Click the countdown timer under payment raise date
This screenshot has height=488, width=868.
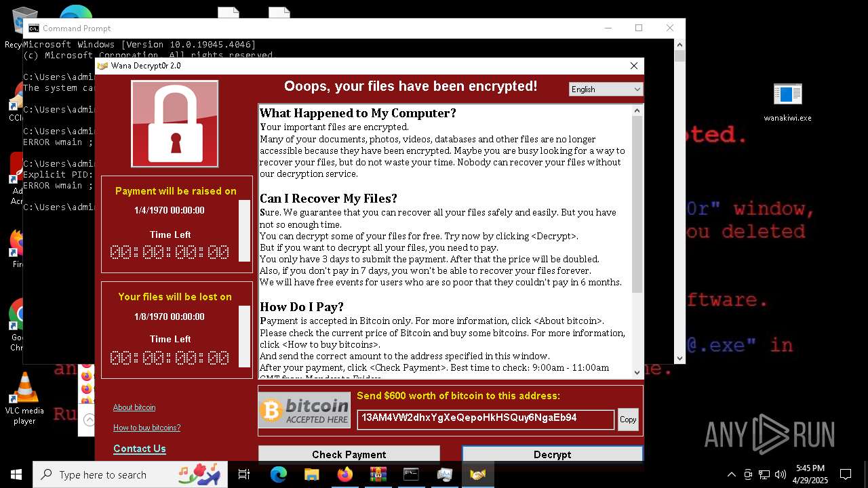click(170, 252)
